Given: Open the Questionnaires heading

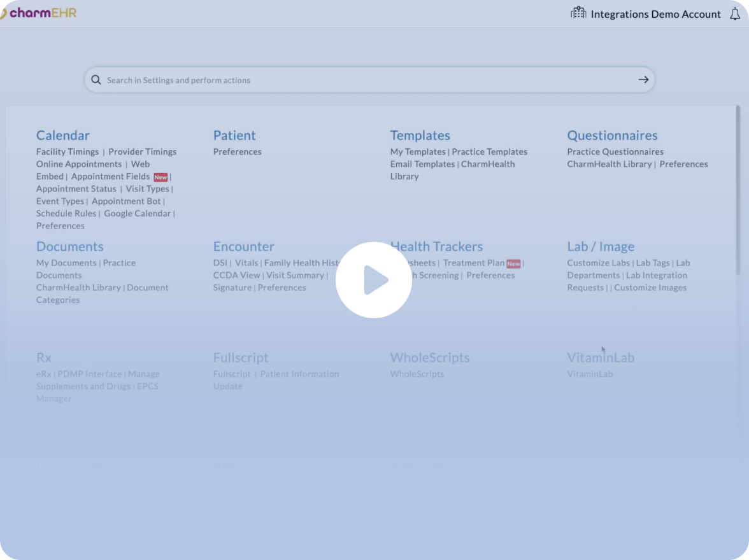Looking at the screenshot, I should 612,135.
